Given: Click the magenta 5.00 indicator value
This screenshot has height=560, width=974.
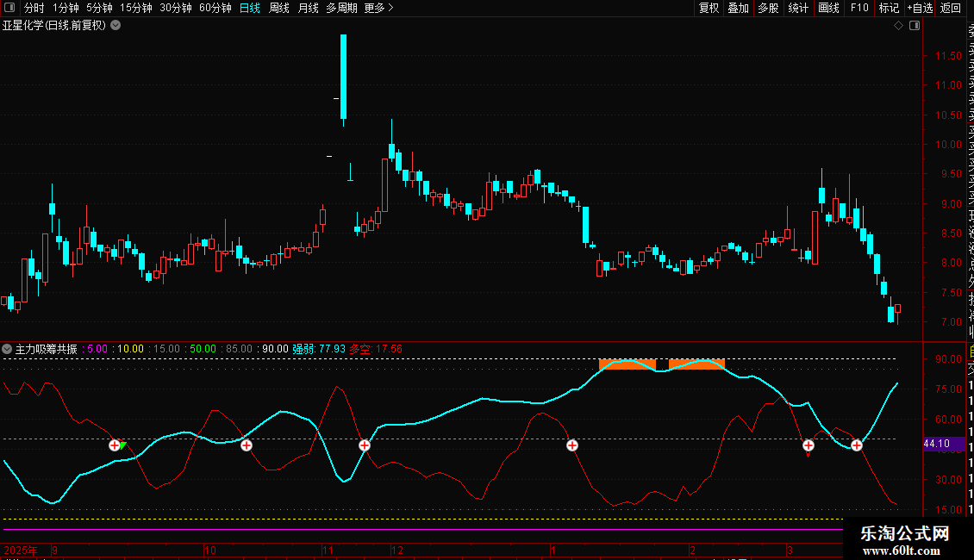Looking at the screenshot, I should 97,349.
